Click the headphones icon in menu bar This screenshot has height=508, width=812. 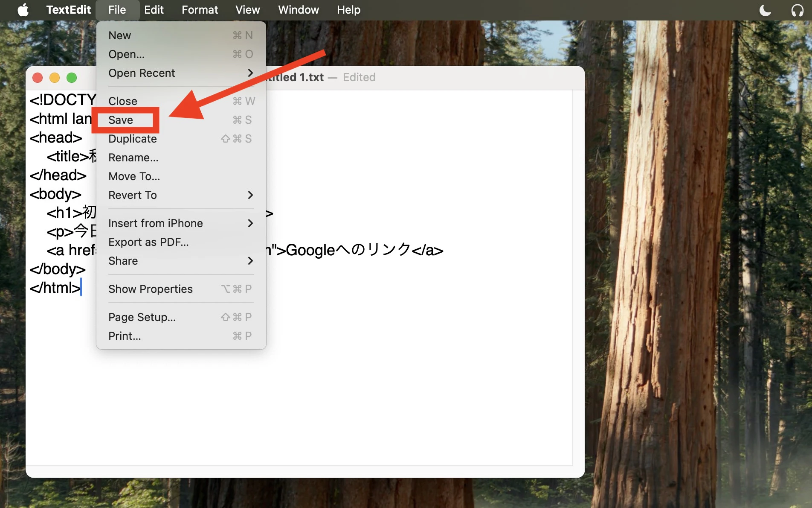coord(797,10)
